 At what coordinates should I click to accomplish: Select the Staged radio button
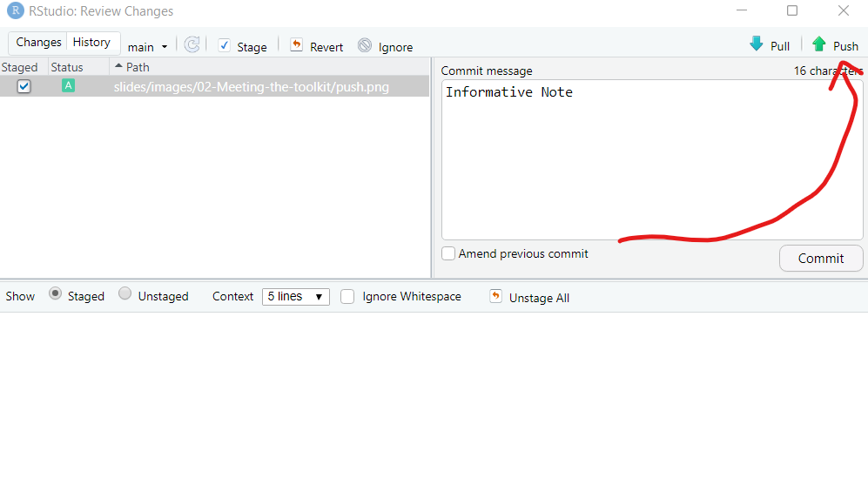(x=56, y=294)
